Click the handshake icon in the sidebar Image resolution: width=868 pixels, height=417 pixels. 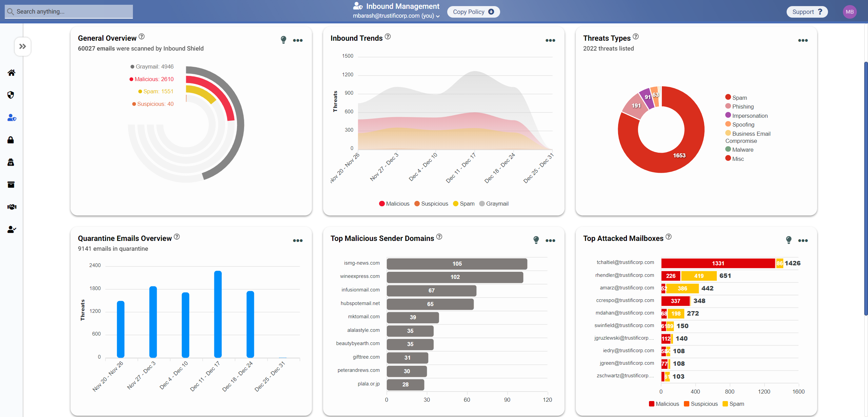12,207
